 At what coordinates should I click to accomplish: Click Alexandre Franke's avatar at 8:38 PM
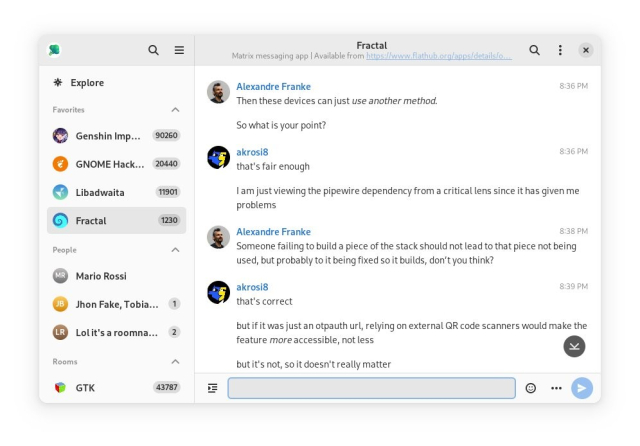tap(218, 237)
